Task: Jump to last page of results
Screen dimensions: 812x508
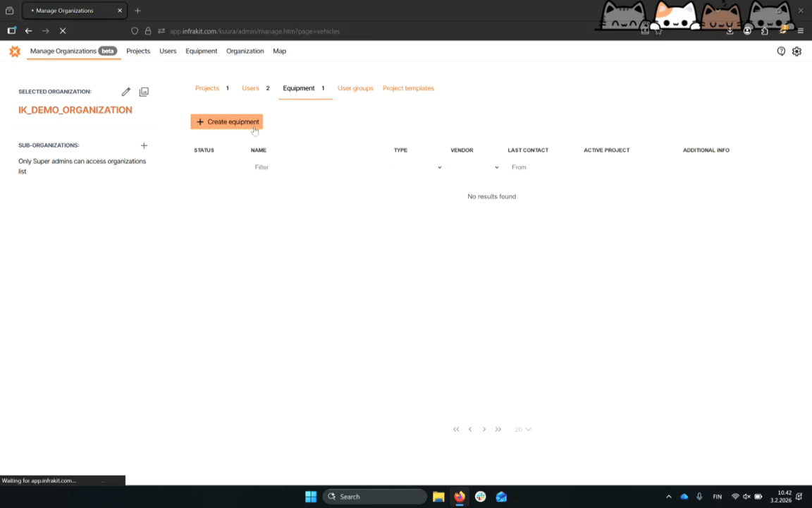Action: point(498,429)
